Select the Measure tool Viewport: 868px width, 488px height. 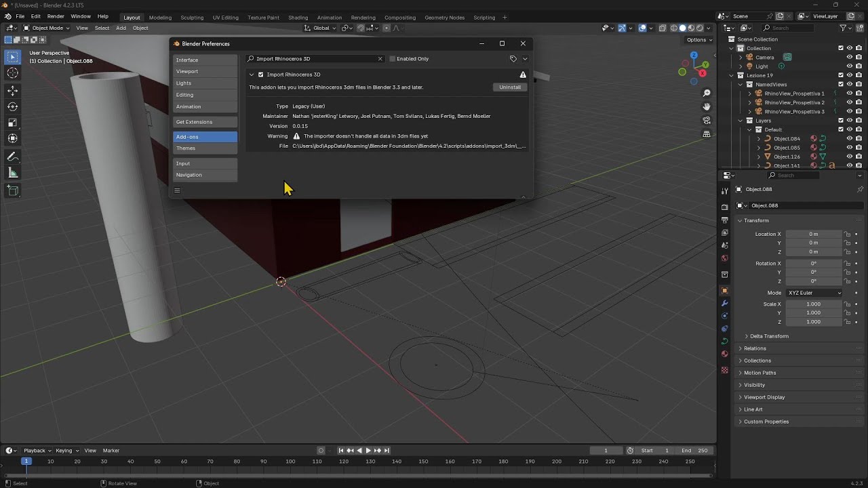[12, 173]
